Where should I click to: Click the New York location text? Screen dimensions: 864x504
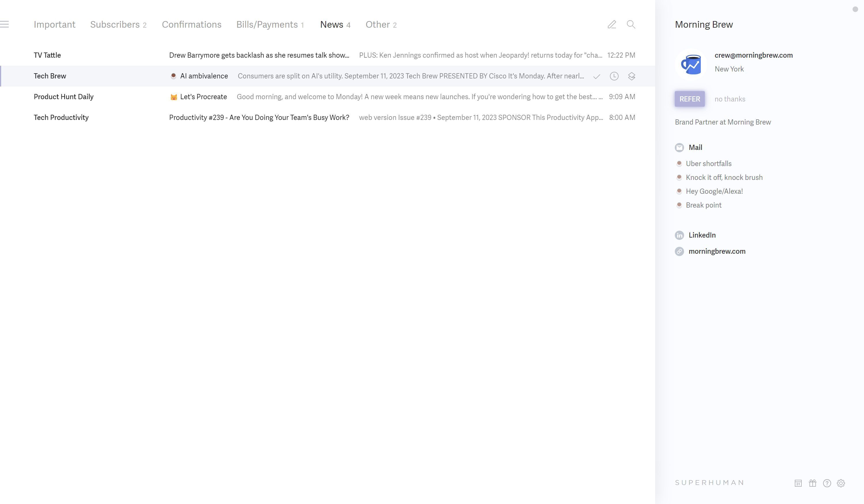click(x=729, y=69)
